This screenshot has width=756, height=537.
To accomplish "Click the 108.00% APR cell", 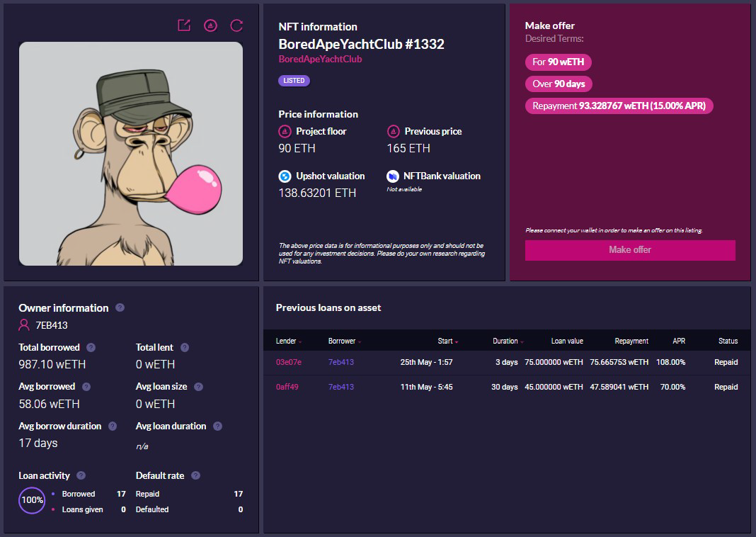I will point(670,362).
